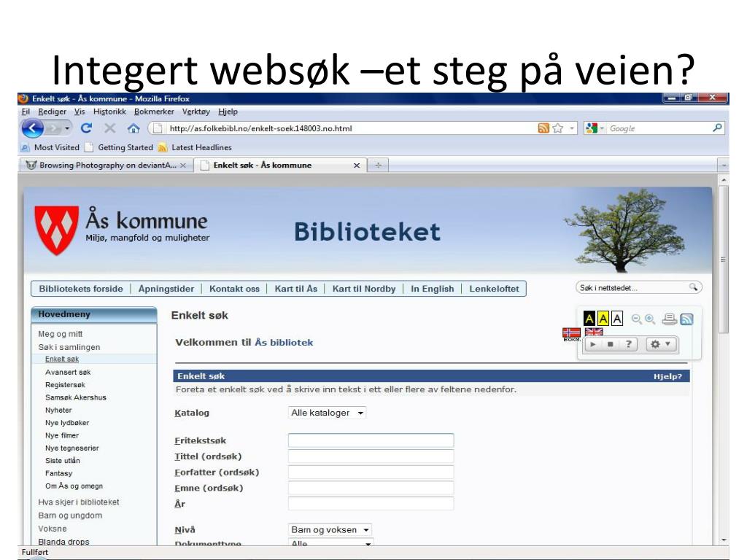Click the stop loading X icon
This screenshot has height=560, width=747.
click(110, 128)
